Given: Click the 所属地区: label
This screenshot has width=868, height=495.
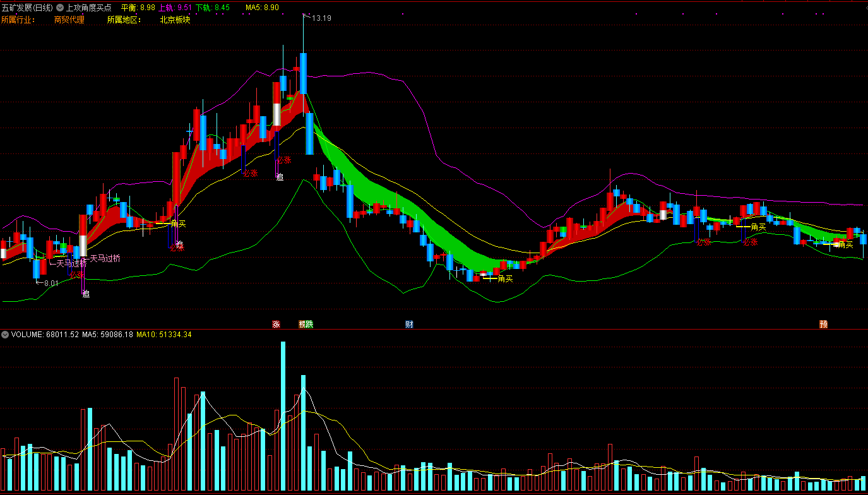Looking at the screenshot, I should coord(124,20).
